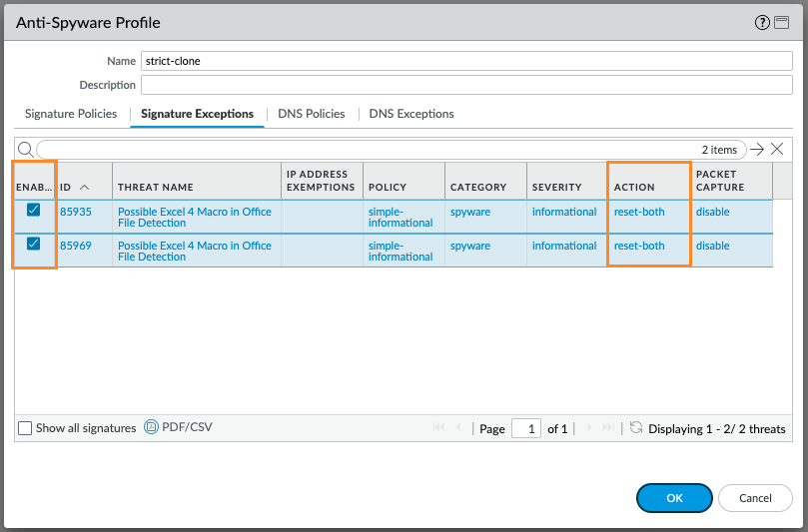The width and height of the screenshot is (808, 532).
Task: Cancel the Anti-Spyware Profile dialog
Action: pyautogui.click(x=755, y=497)
